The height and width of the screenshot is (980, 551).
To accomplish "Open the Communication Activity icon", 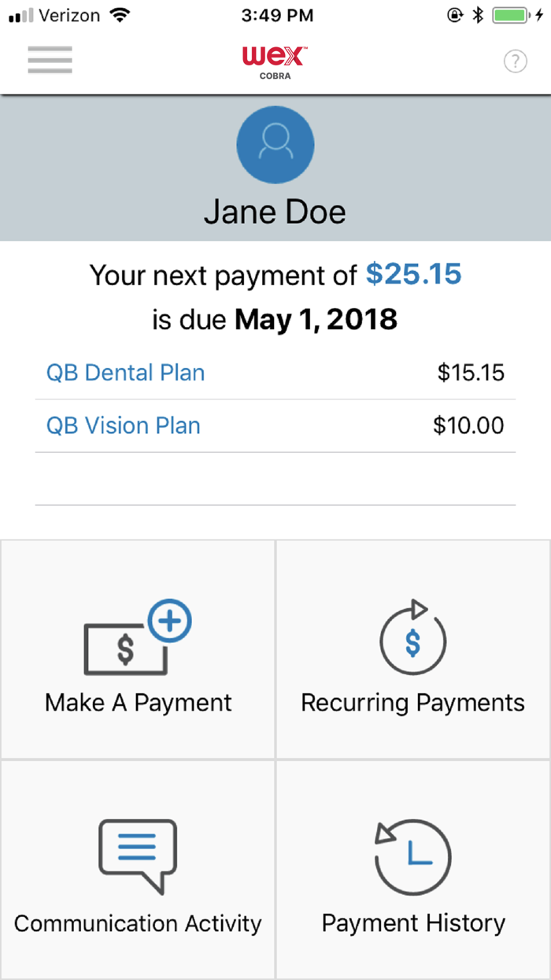I will click(138, 856).
